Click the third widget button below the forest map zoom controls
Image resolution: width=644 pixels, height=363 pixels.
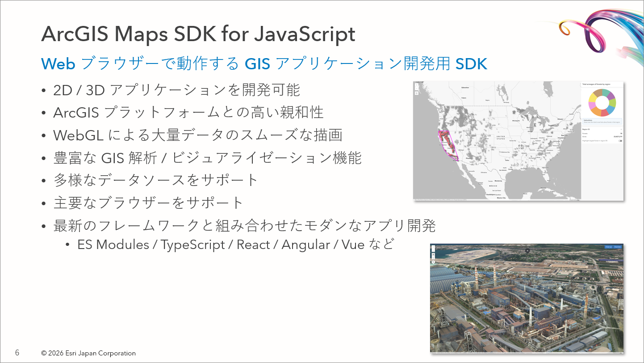click(417, 93)
